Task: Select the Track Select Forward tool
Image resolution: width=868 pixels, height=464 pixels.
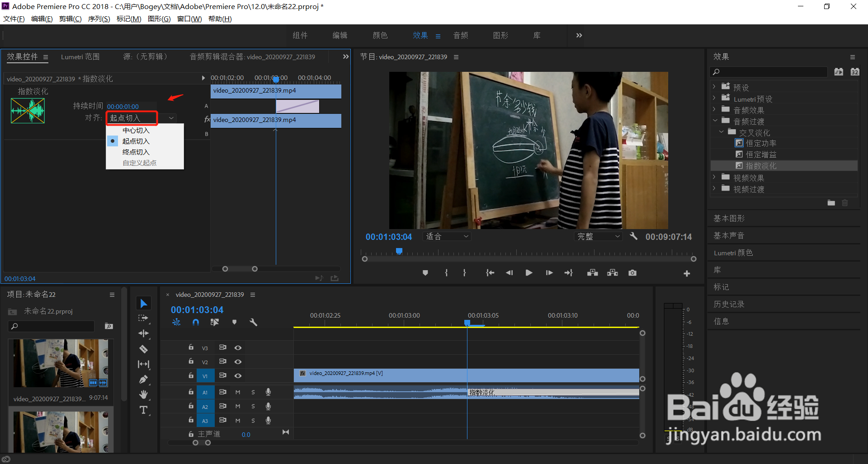Action: pos(143,318)
